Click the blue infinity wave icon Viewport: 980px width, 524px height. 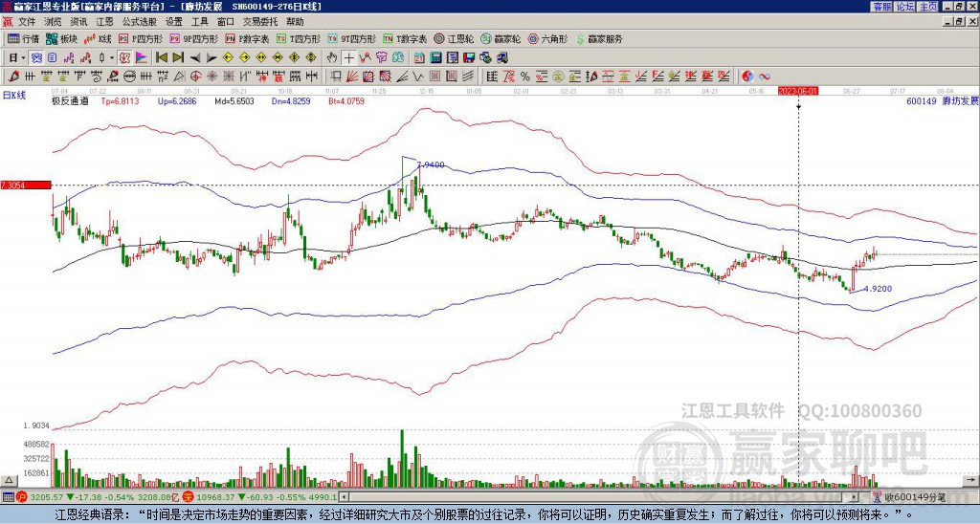(765, 76)
